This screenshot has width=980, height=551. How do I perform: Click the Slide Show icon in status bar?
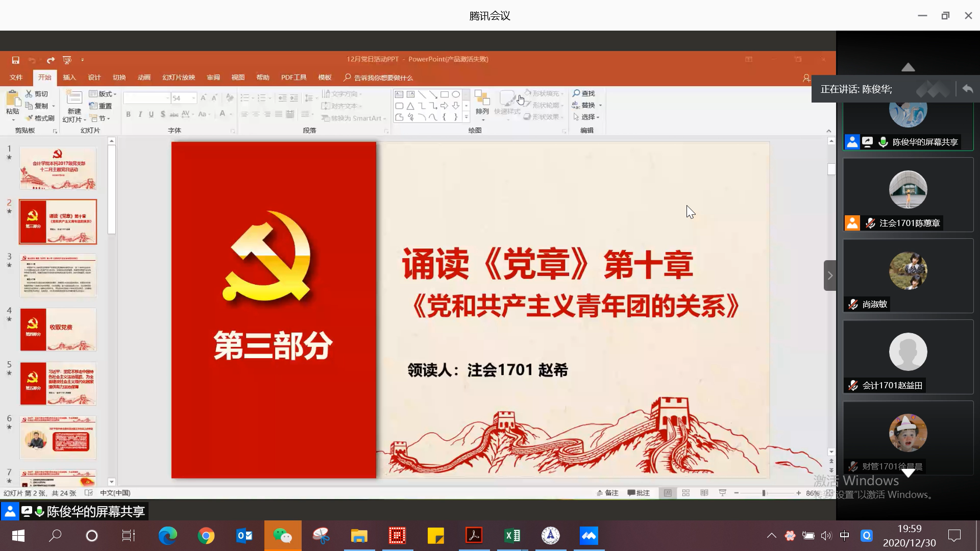pyautogui.click(x=722, y=493)
